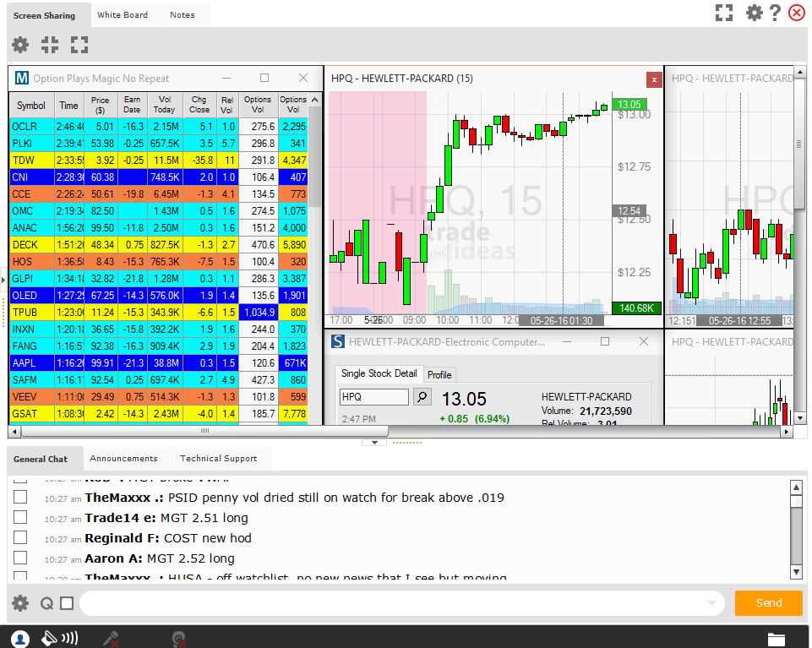Click the Earn Date column header
Screen dimensions: 812x648
pyautogui.click(x=132, y=105)
